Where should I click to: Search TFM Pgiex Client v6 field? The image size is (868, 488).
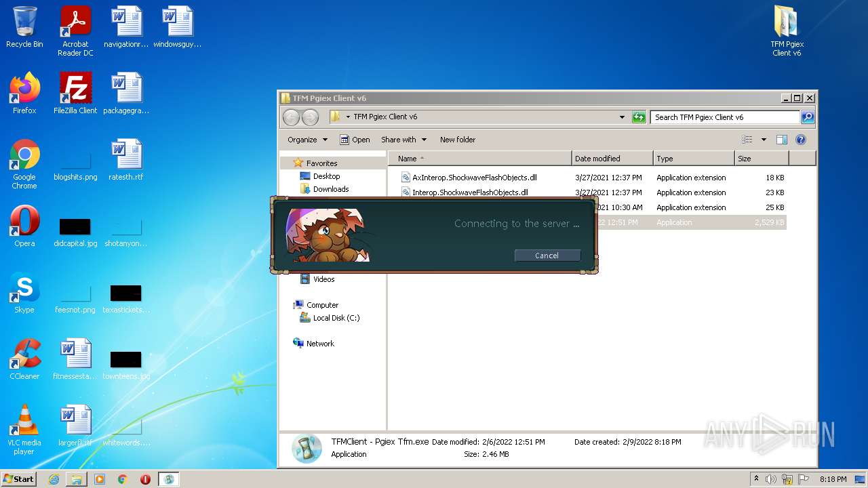click(724, 117)
